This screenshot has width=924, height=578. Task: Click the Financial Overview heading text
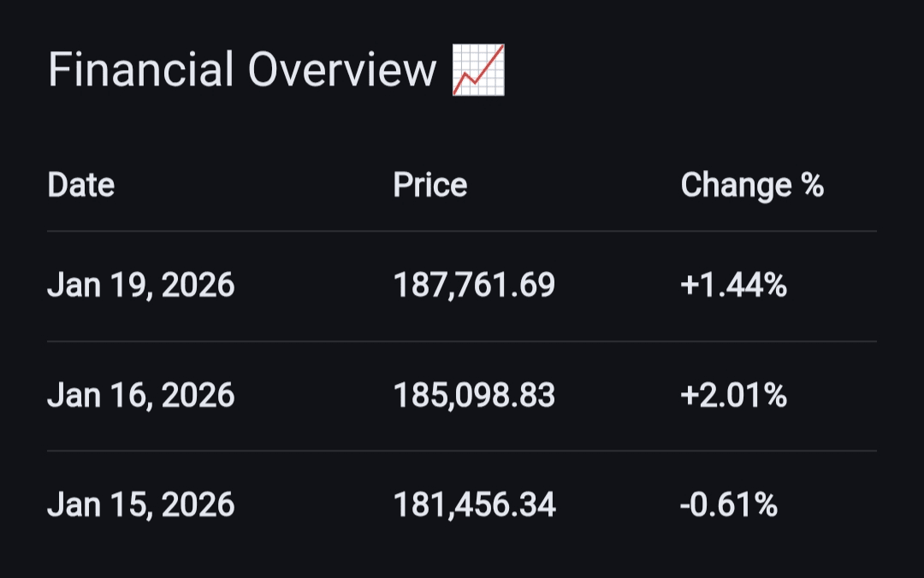pyautogui.click(x=242, y=70)
